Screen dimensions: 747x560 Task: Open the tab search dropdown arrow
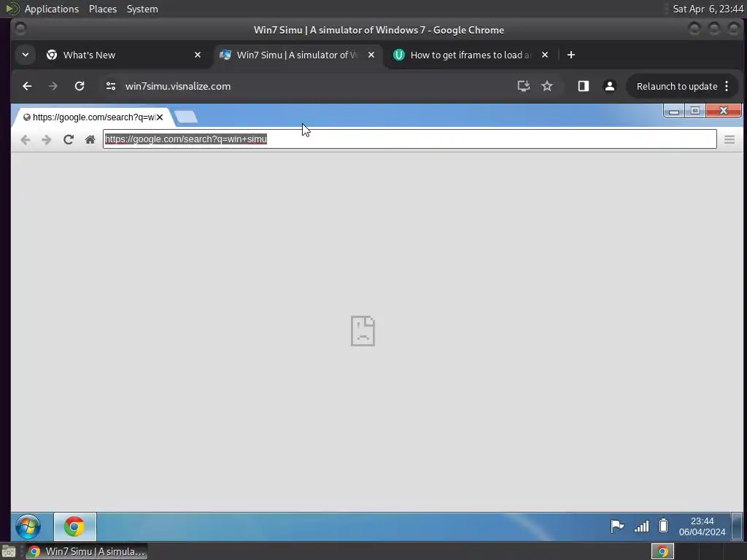coord(26,55)
